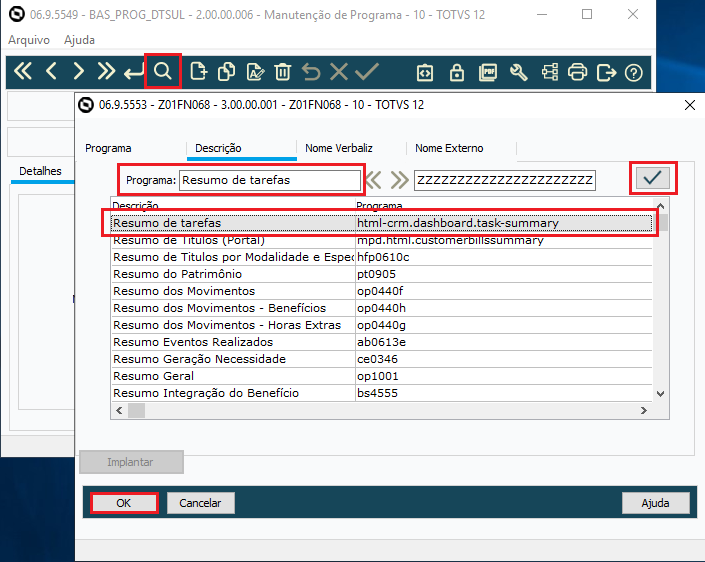Image resolution: width=705 pixels, height=562 pixels.
Task: Select the Resumo Geral row
Action: point(381,376)
